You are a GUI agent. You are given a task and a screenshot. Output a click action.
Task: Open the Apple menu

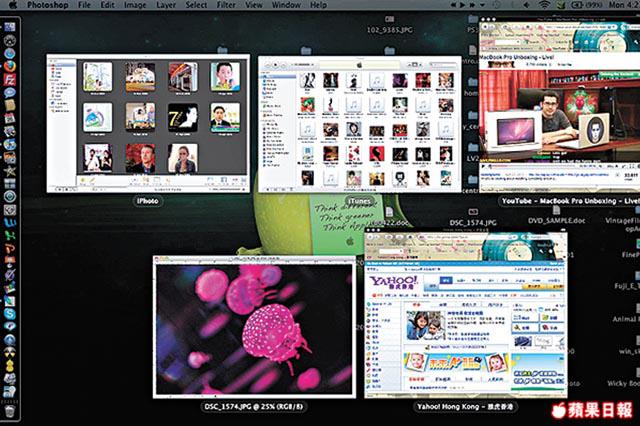13,4
